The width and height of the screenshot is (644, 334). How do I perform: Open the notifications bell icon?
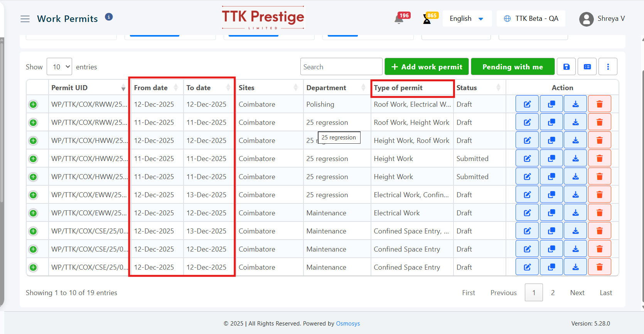pos(399,19)
